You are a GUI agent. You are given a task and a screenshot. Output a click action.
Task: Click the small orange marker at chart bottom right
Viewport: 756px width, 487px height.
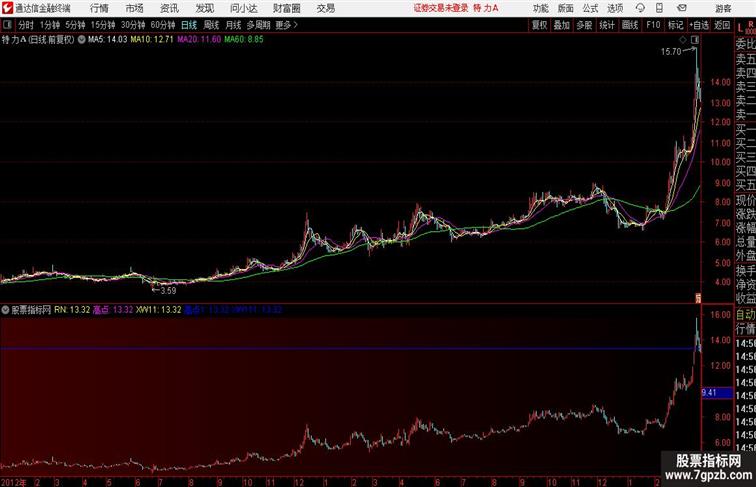[697, 298]
